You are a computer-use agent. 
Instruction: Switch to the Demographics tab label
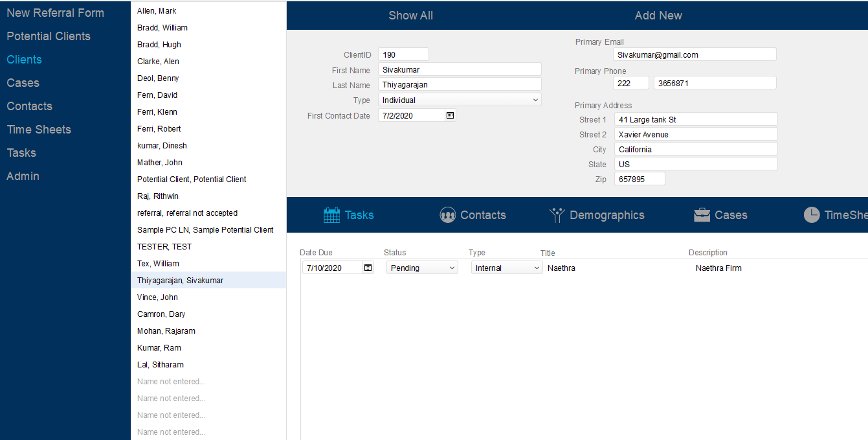click(607, 215)
